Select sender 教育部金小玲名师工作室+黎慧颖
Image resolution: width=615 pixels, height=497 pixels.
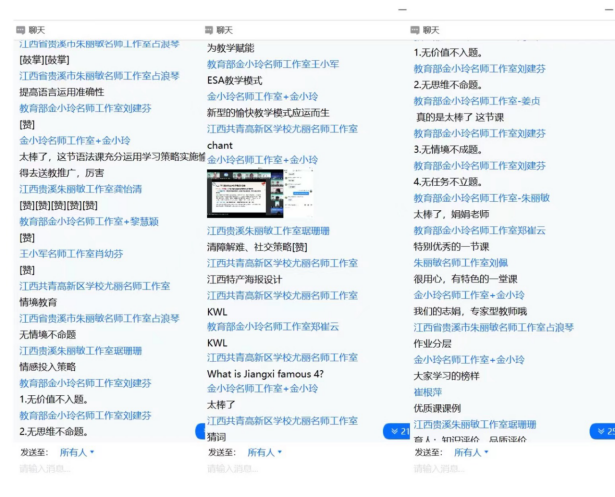click(x=89, y=222)
